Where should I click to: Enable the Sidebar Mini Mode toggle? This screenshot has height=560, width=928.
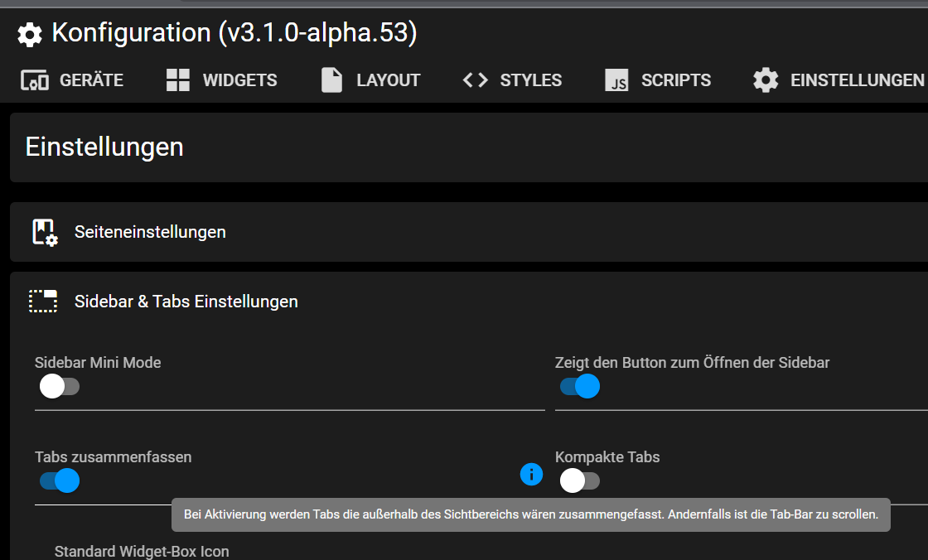tap(59, 386)
